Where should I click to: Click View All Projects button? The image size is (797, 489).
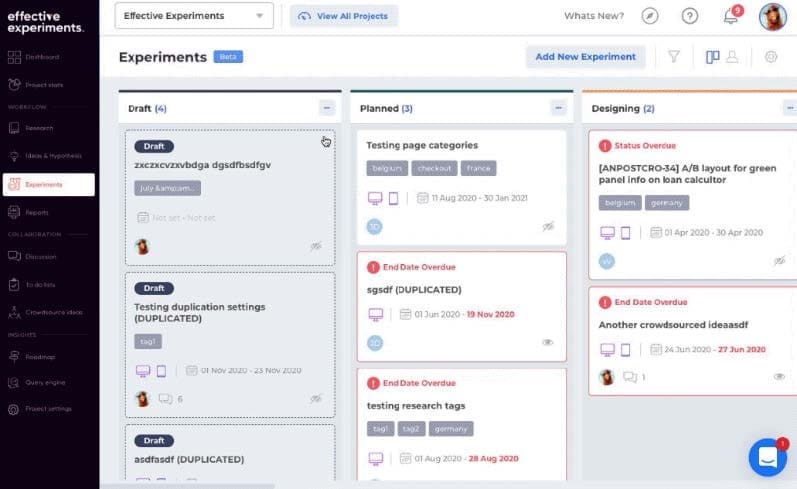coord(344,16)
